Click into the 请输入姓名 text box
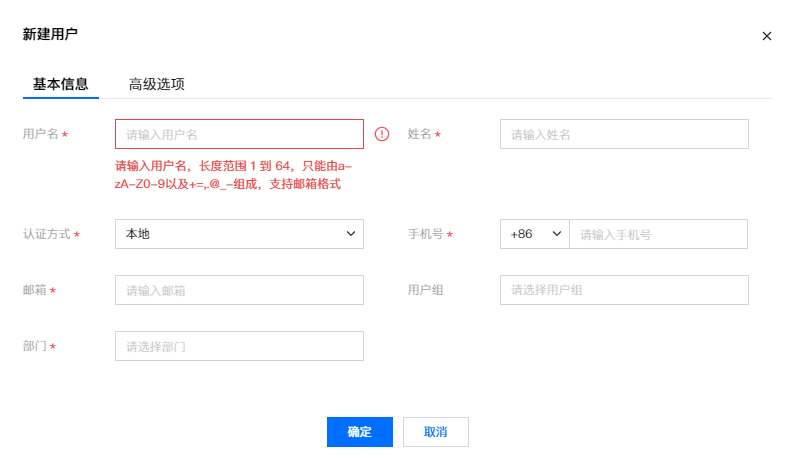The image size is (794, 468). 624,134
